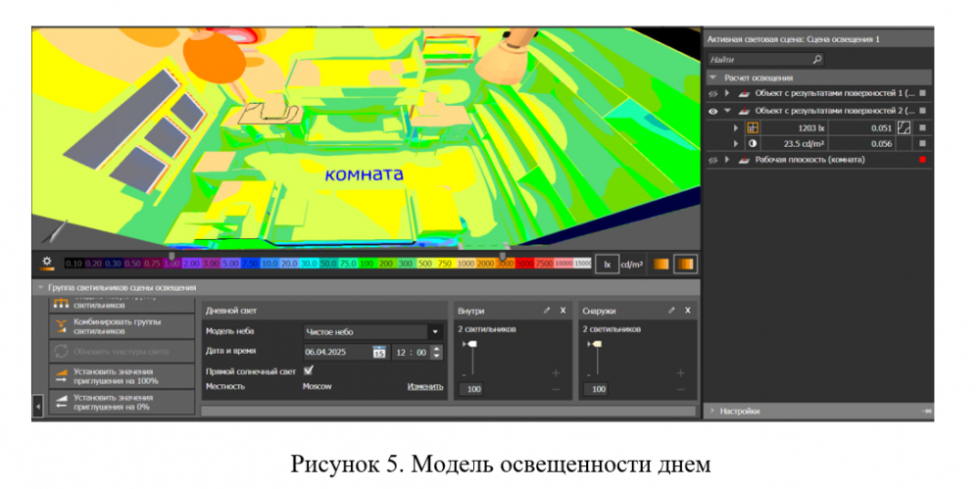Screen dimensions: 980x489
Task: Click the комната label in the 3D view
Action: [x=364, y=173]
